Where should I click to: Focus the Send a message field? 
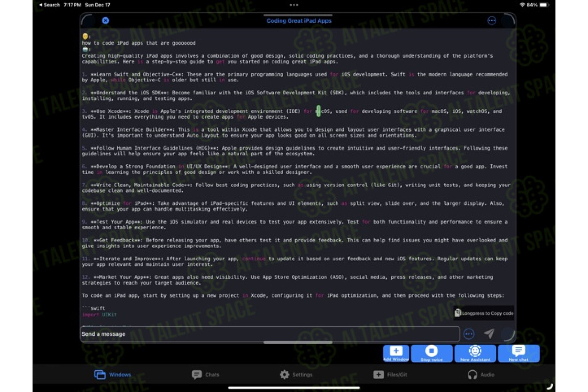(x=270, y=334)
